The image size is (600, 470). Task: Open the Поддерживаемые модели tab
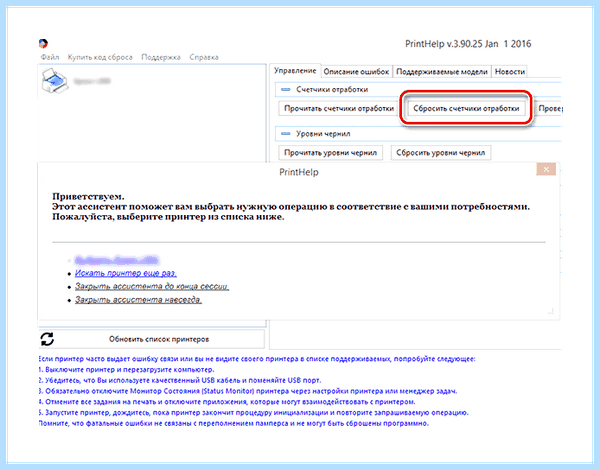[x=442, y=72]
